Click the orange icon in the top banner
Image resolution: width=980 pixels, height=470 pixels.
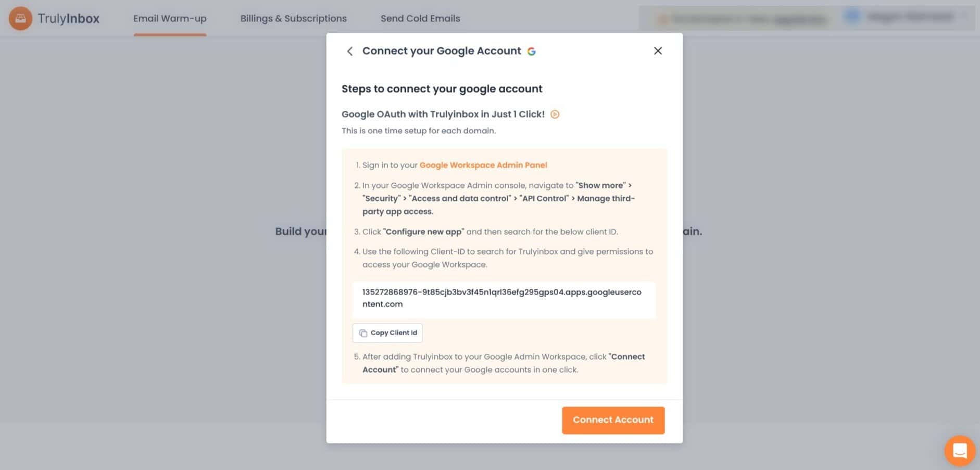[662, 18]
